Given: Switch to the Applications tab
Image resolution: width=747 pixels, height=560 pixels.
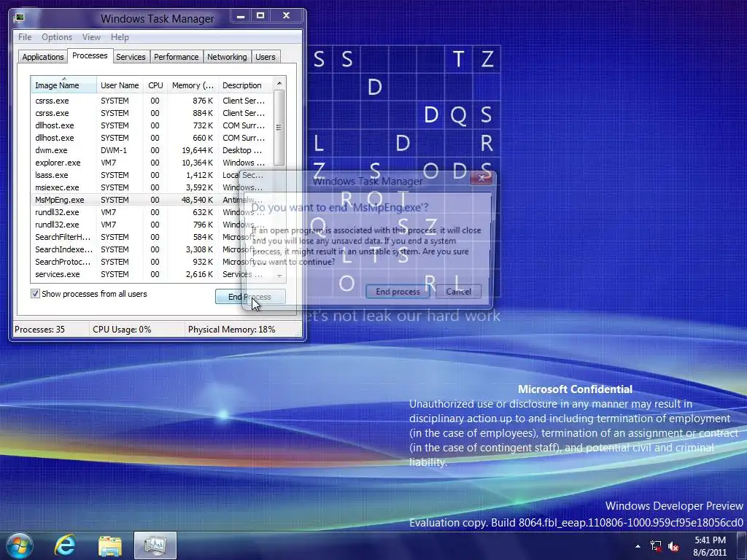Looking at the screenshot, I should (43, 57).
